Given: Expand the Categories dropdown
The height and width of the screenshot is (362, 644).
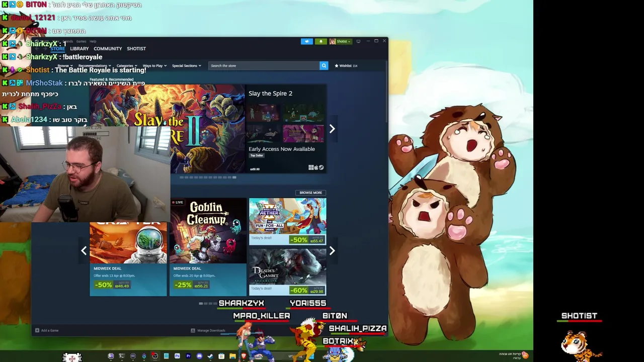Looking at the screenshot, I should [x=127, y=66].
